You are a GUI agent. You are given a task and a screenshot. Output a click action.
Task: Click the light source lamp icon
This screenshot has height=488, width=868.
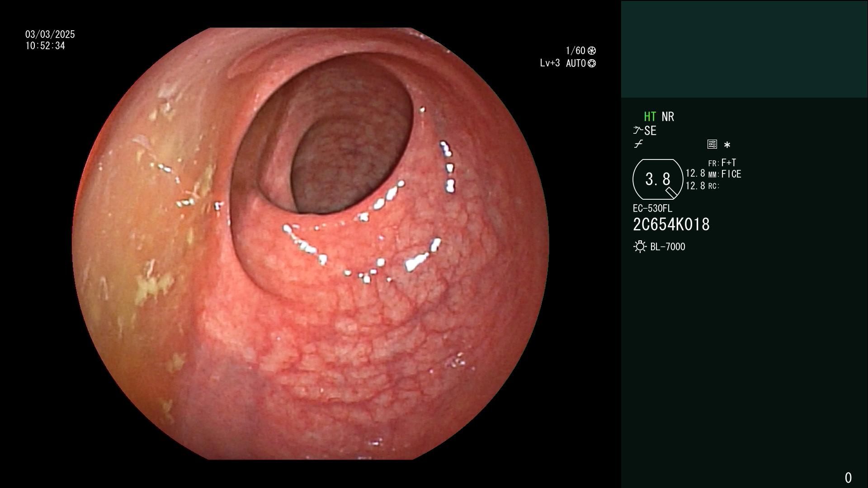pyautogui.click(x=640, y=247)
